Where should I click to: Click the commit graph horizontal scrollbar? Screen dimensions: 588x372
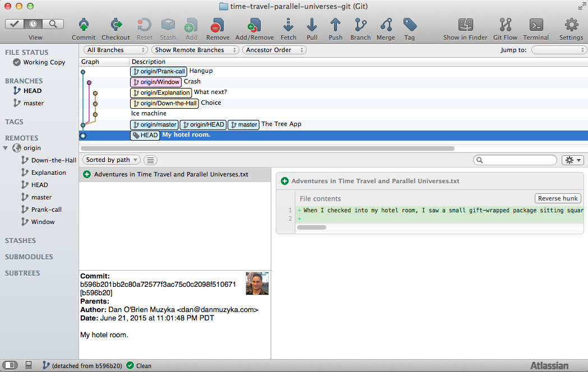(267, 148)
